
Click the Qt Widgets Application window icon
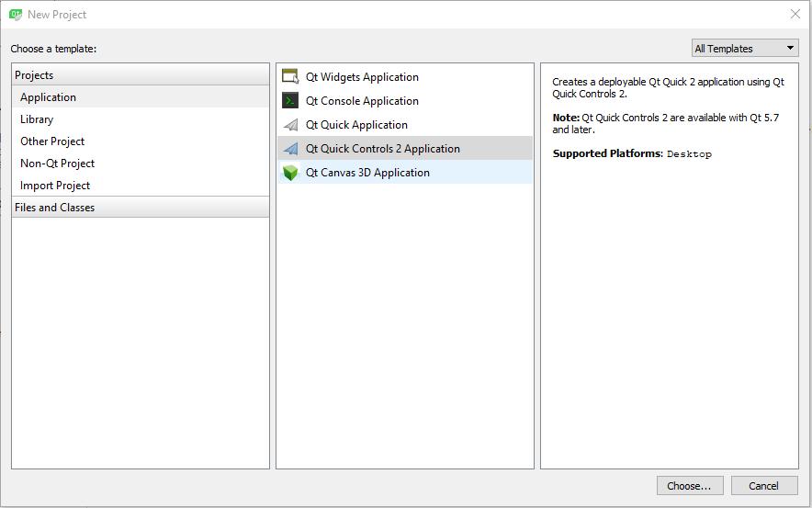290,76
